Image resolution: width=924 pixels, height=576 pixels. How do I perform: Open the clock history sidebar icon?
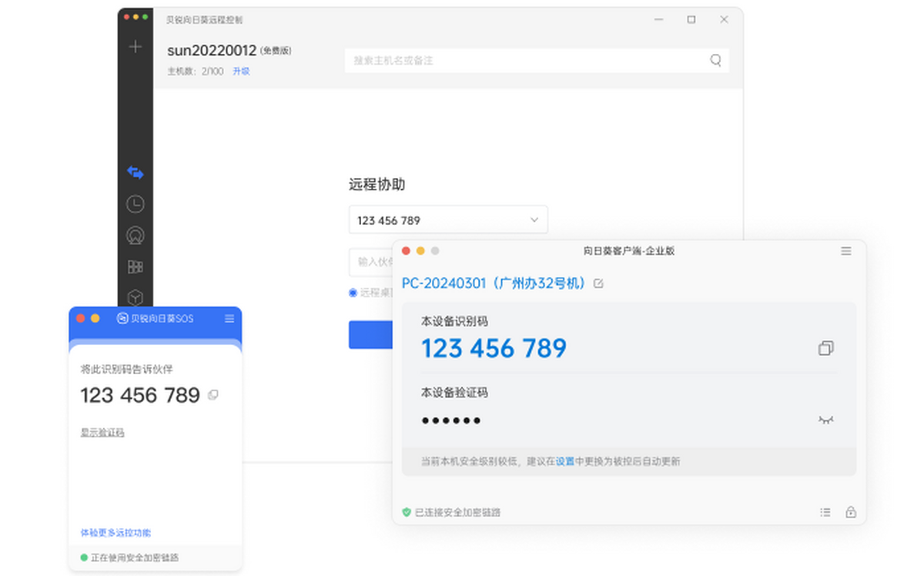[136, 204]
